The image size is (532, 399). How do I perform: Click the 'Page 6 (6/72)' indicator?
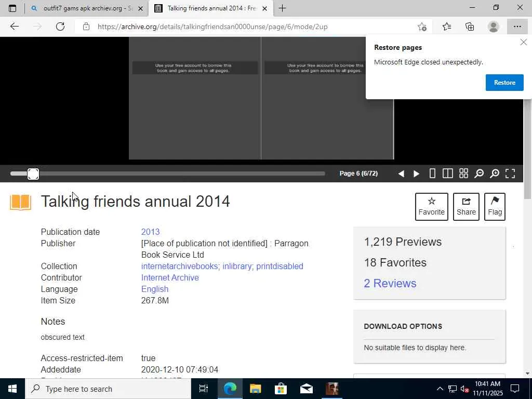point(358,174)
